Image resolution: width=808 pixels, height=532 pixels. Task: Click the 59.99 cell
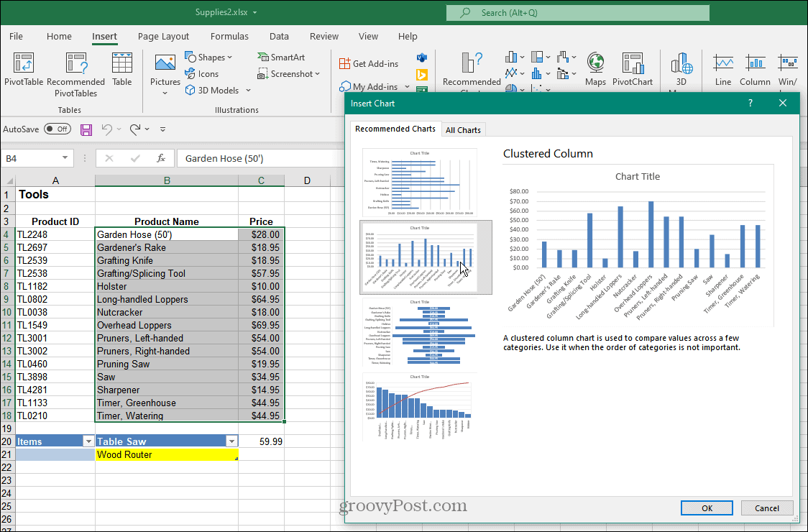(261, 441)
